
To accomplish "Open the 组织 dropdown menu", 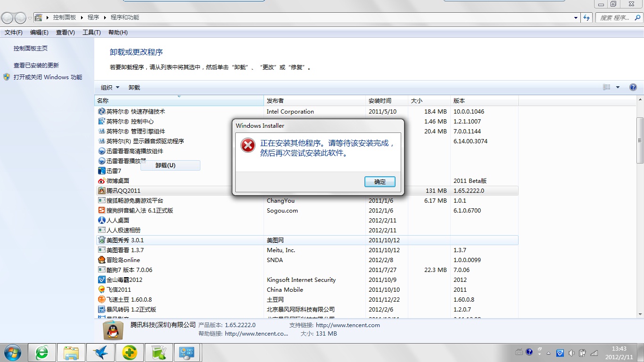I will tap(110, 88).
